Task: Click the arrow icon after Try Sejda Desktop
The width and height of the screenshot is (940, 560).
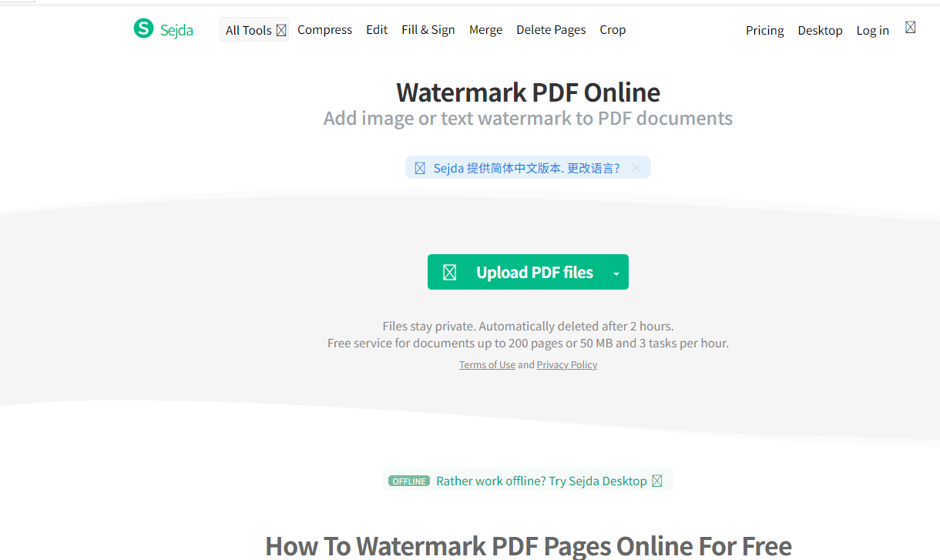Action: pos(657,481)
